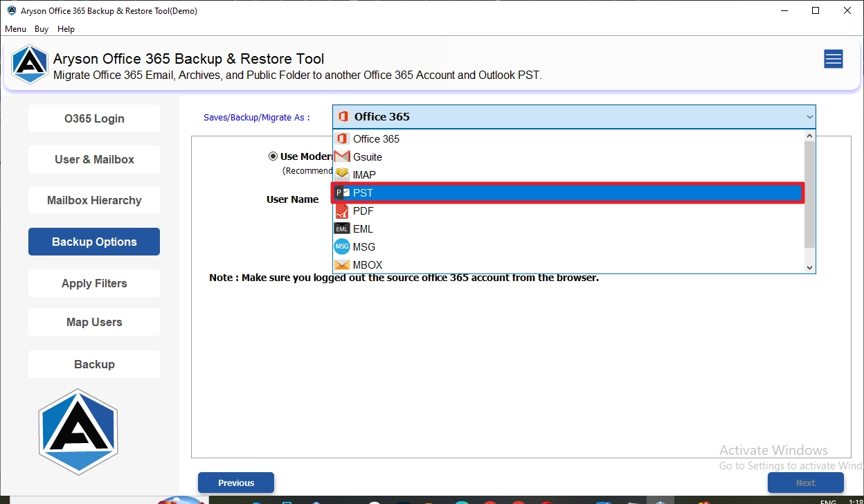The width and height of the screenshot is (864, 504).
Task: Click the dropdown list scrollbar thumb
Action: 810,195
